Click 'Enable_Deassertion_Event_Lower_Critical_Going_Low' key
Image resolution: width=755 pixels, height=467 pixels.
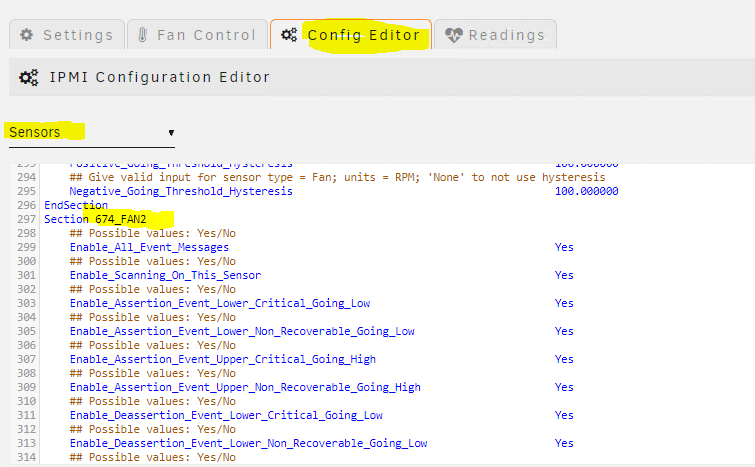226,415
